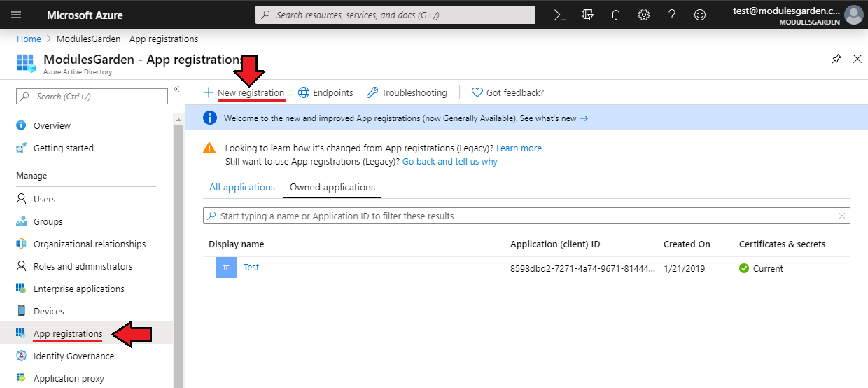This screenshot has width=868, height=388.
Task: Click Go back and tell us why
Action: (450, 162)
